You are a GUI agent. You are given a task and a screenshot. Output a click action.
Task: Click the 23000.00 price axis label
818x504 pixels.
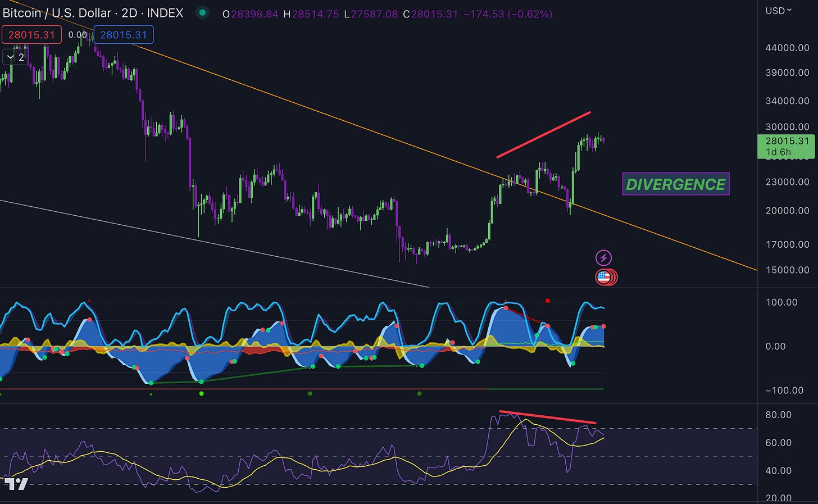pyautogui.click(x=787, y=182)
